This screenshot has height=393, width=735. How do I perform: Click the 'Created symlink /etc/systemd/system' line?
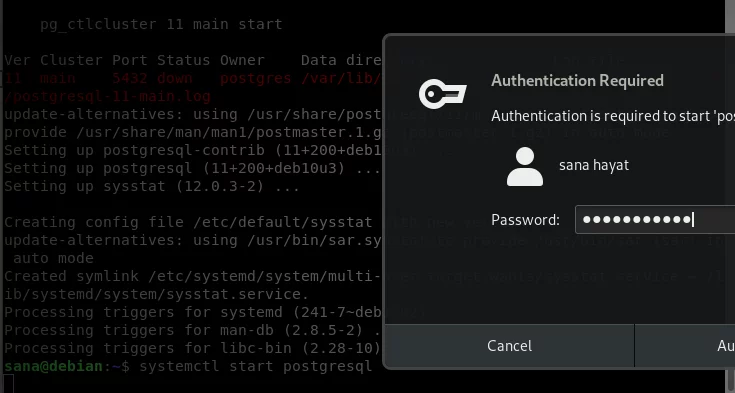point(192,276)
